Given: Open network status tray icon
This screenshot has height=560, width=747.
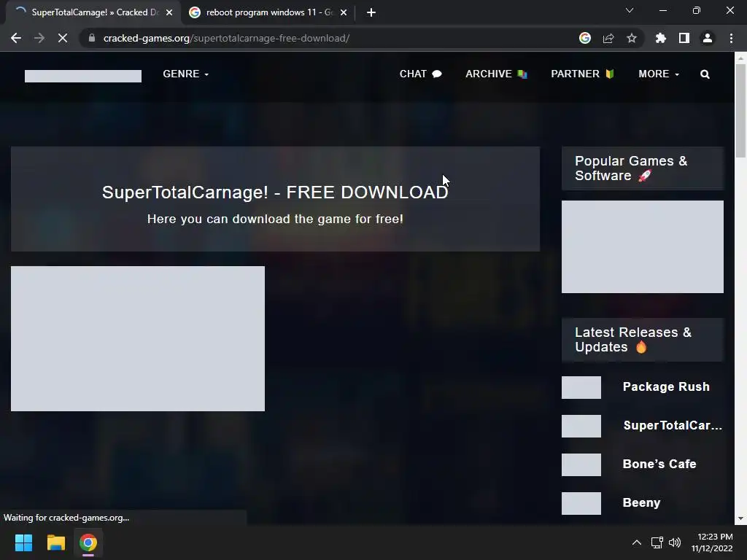Looking at the screenshot, I should click(x=657, y=542).
